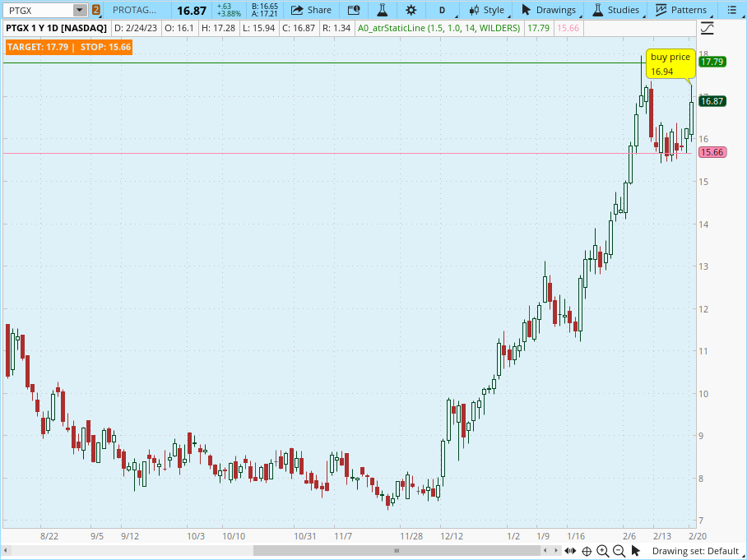Viewport: 747px width, 560px height.
Task: Click the chart mode icon below toolbar
Action: pos(707,29)
